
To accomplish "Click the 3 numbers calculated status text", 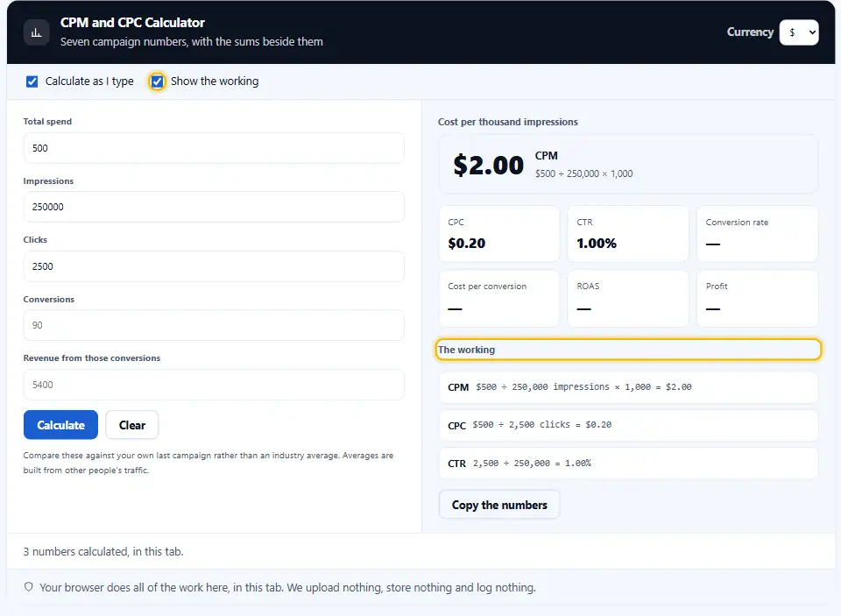I will pyautogui.click(x=103, y=552).
